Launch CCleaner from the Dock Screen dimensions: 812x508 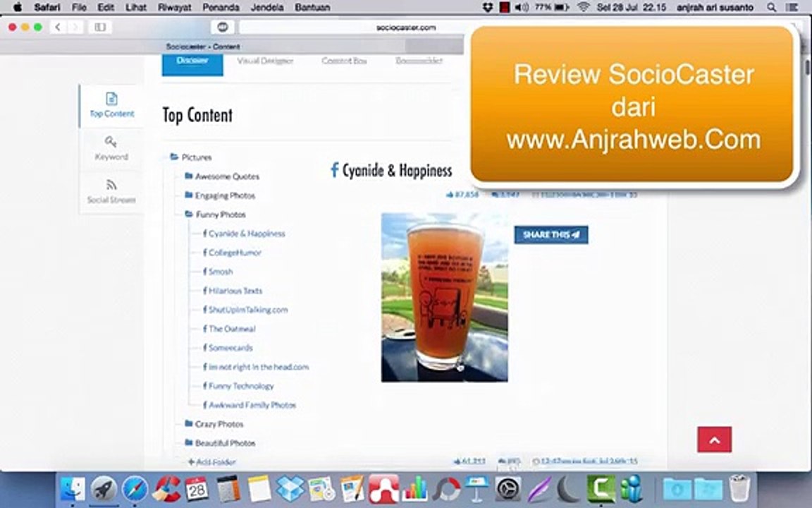point(166,489)
